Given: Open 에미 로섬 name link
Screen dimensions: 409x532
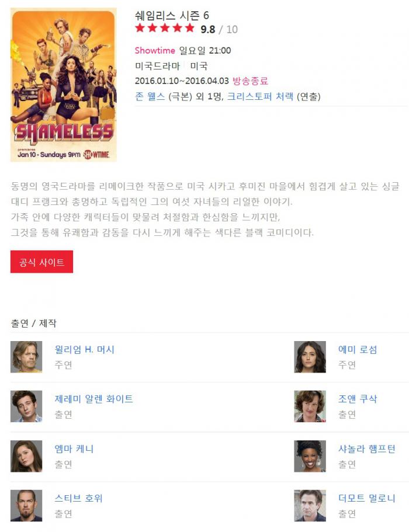Looking at the screenshot, I should 358,349.
